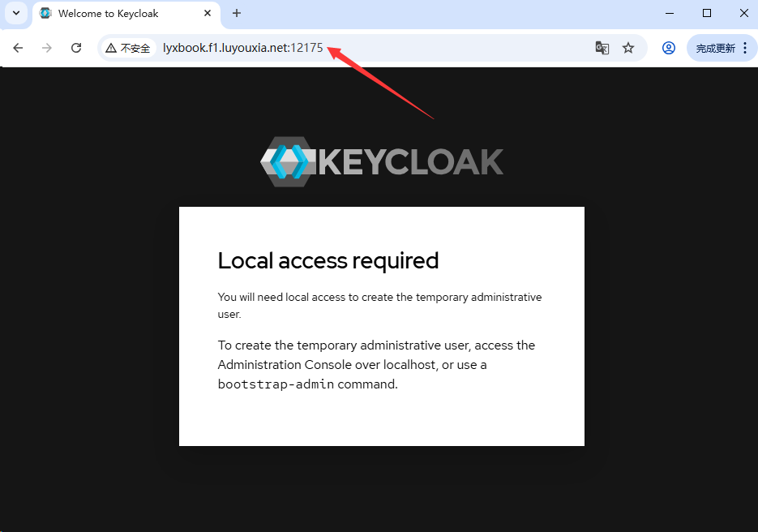The width and height of the screenshot is (758, 532).
Task: Bookmark this page with the star icon
Action: tap(628, 48)
